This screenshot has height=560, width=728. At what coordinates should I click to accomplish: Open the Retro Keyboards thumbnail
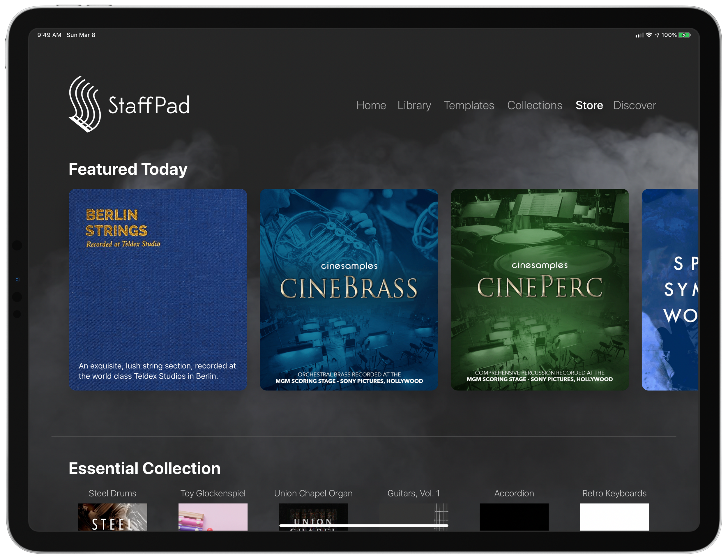coord(614,517)
